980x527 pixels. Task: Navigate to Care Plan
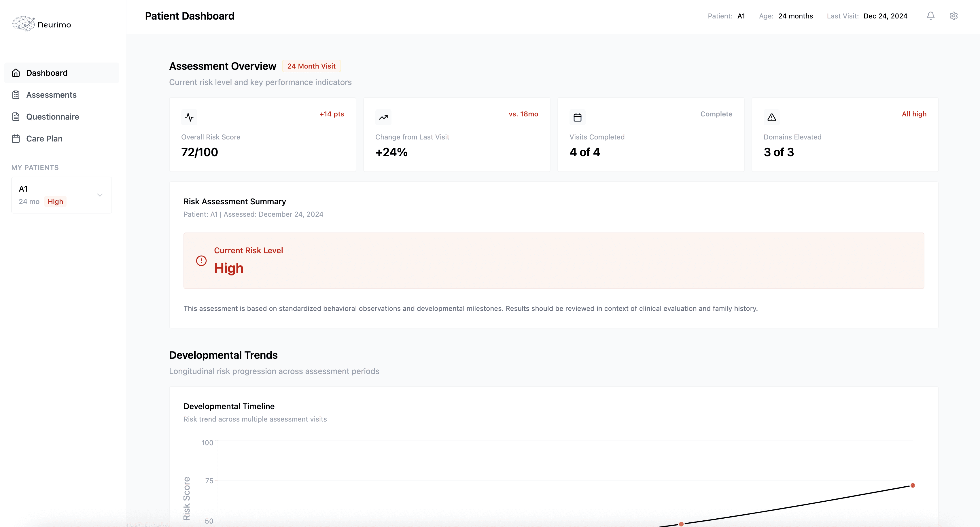pos(44,139)
